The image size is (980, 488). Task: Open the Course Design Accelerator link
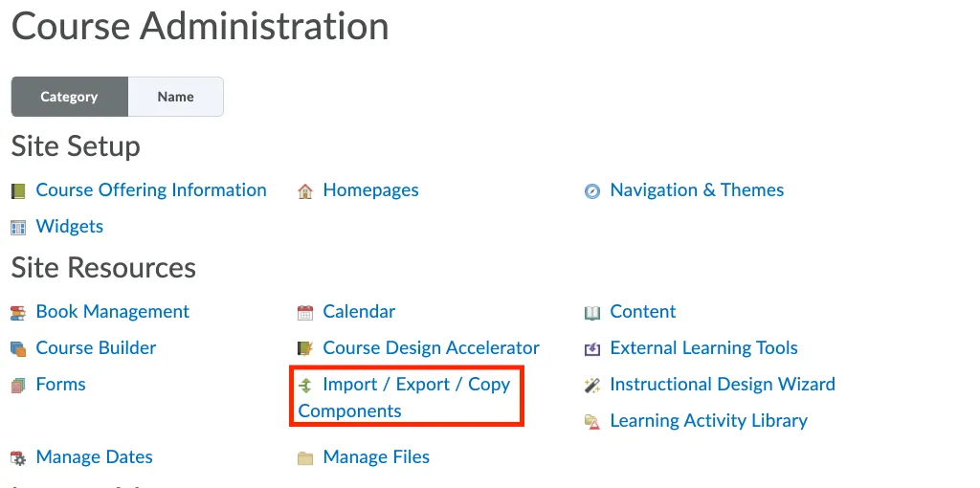(432, 348)
